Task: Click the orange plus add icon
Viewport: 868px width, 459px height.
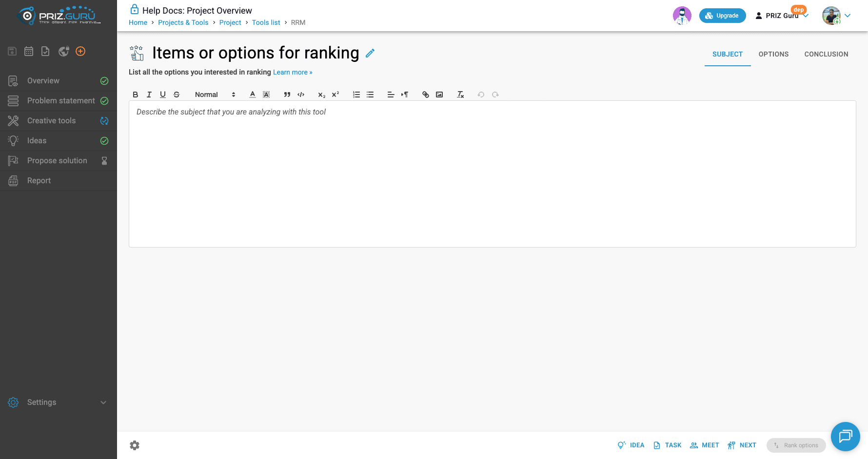Action: point(80,51)
